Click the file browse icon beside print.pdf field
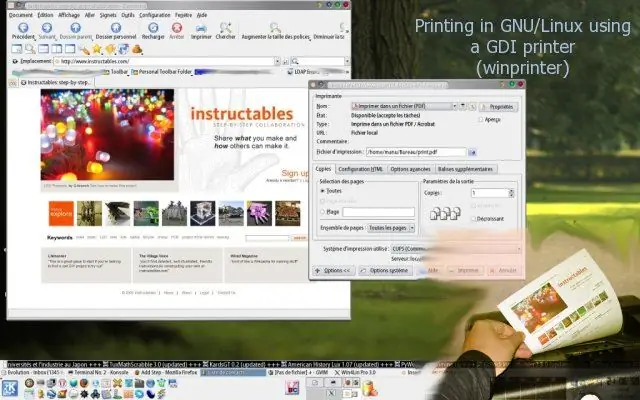640x400 pixels. 472,152
